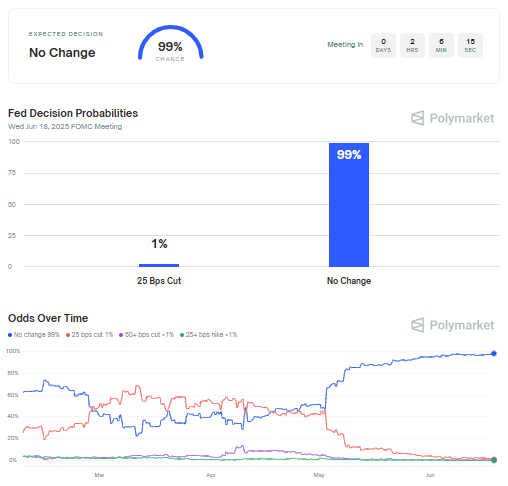Click the HRS countdown box
508x486 pixels.
click(412, 45)
